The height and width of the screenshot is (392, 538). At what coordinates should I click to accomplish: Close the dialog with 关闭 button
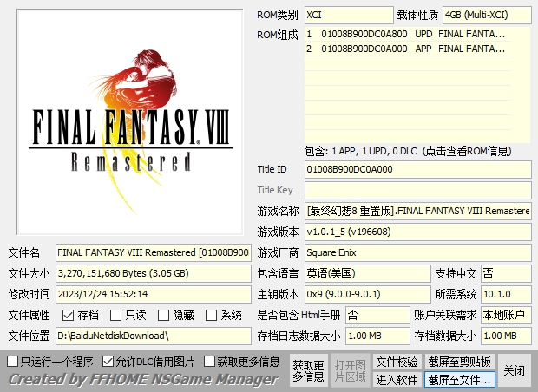514,370
